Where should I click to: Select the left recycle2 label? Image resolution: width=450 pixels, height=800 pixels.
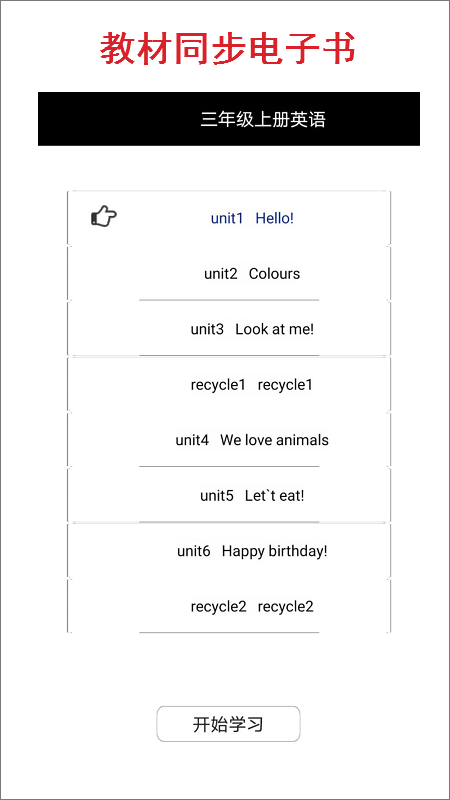218,607
